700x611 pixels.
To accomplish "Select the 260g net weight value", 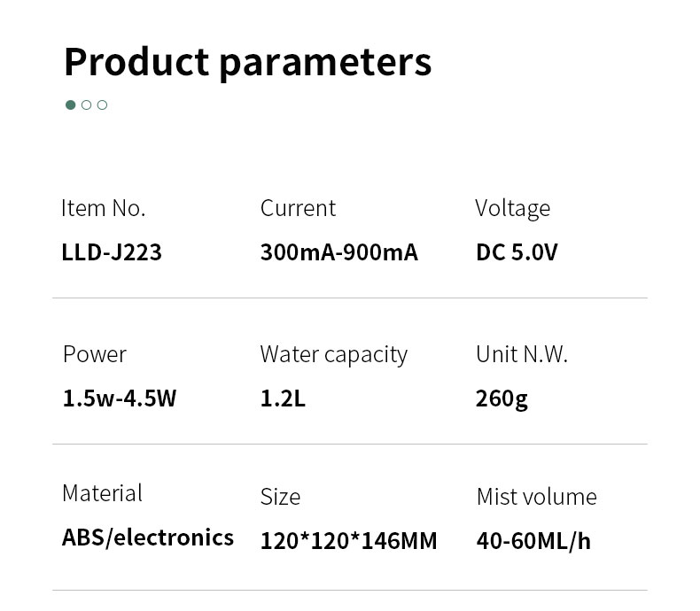I will coord(502,398).
